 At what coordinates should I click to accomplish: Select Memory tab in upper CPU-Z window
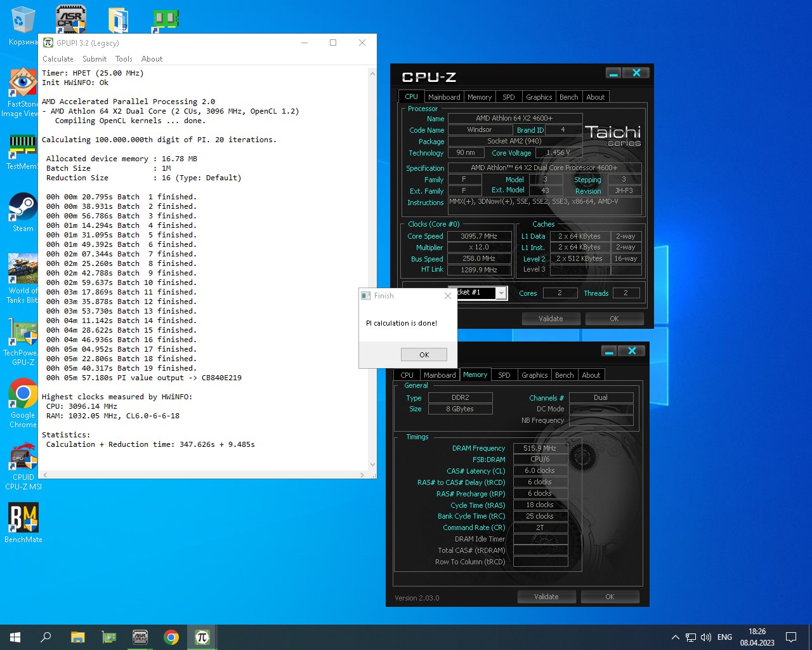click(480, 97)
